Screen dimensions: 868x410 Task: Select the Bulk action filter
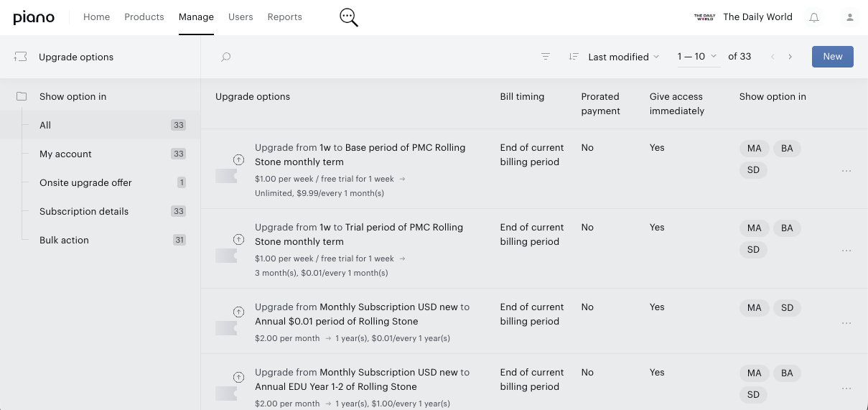coord(101,240)
